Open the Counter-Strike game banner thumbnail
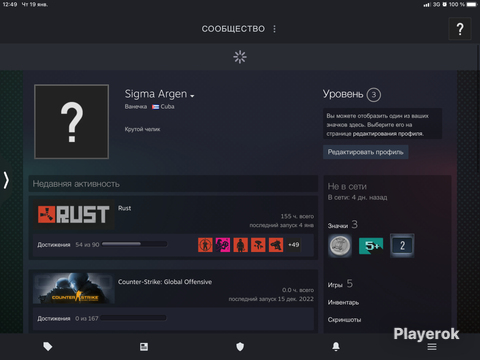This screenshot has width=480, height=360. [74, 288]
